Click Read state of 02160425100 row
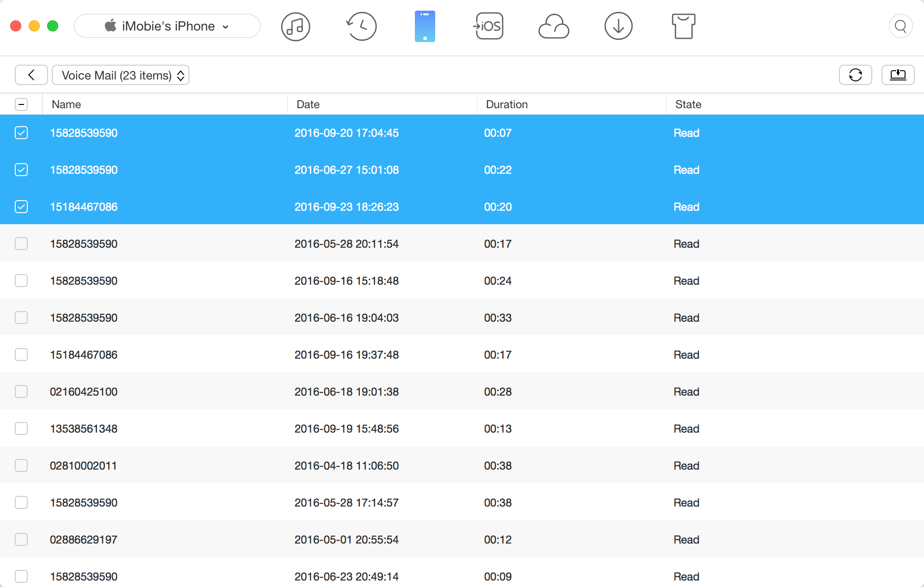Image resolution: width=924 pixels, height=587 pixels. (x=686, y=391)
